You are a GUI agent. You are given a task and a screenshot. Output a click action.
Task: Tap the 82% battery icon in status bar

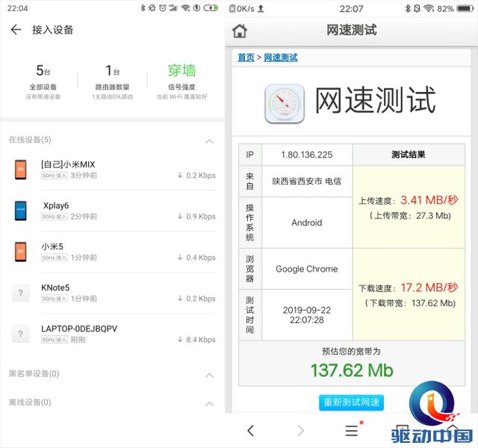(x=465, y=8)
